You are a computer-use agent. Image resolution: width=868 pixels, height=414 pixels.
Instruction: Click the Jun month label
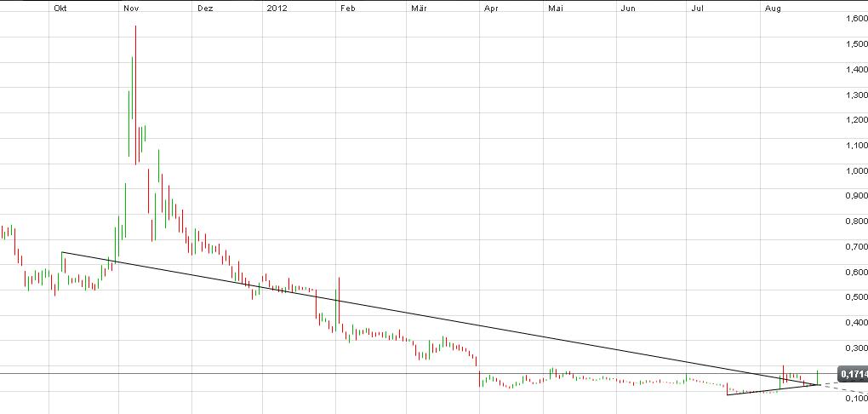628,8
